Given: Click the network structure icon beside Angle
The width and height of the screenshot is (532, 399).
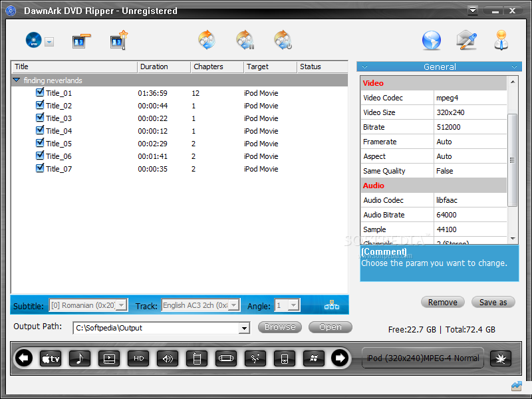Looking at the screenshot, I should tap(331, 305).
